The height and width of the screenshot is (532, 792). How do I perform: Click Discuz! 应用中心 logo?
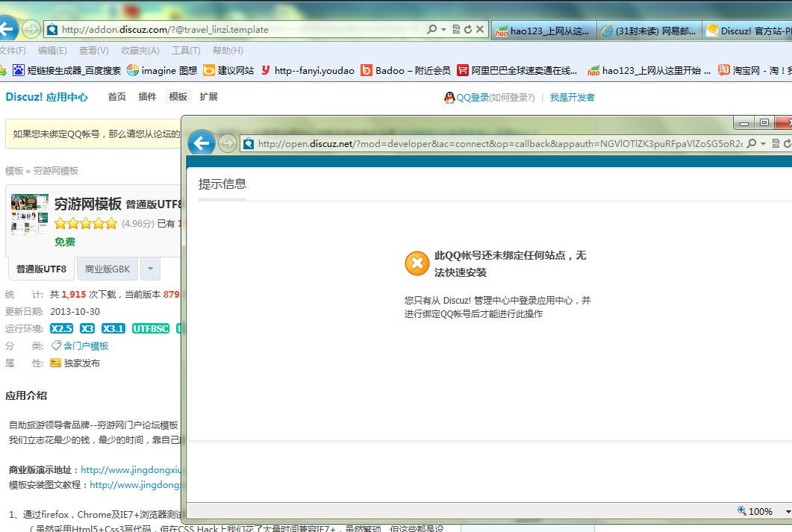coord(46,97)
